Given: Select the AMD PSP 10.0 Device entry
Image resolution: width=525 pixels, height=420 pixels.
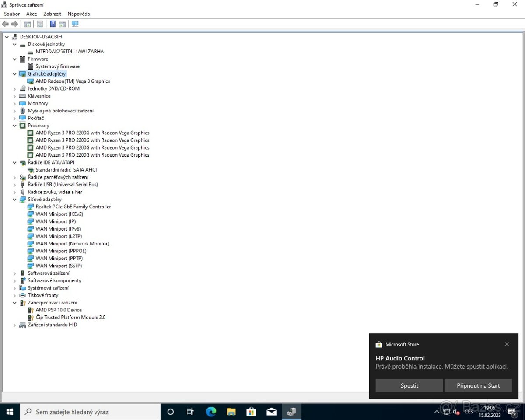Looking at the screenshot, I should 59,310.
